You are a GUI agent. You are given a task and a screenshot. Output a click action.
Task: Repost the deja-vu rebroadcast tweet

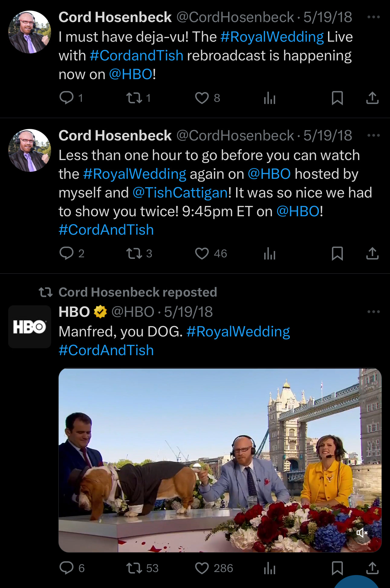point(134,98)
